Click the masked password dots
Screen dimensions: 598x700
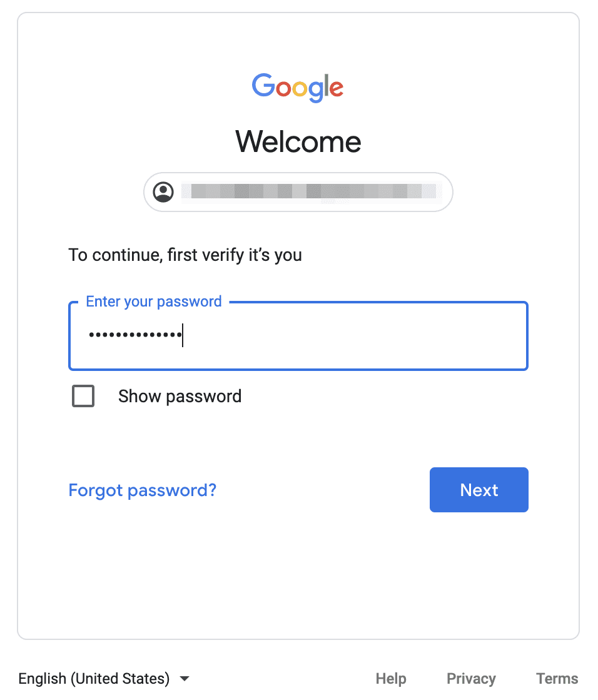pyautogui.click(x=134, y=335)
